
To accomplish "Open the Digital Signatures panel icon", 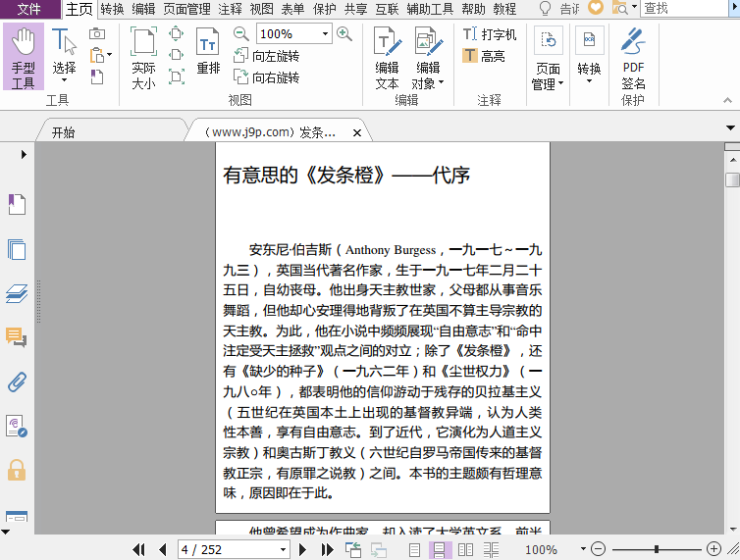I will tap(17, 426).
